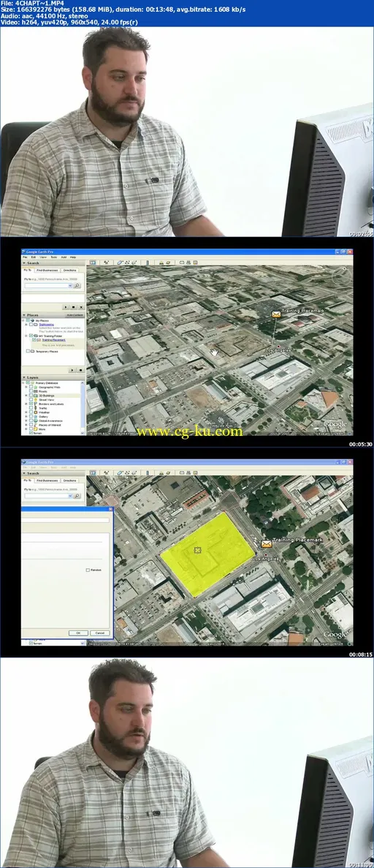Click the Places panel stop tour button
Viewport: 374px width, 868px height.
click(x=81, y=370)
